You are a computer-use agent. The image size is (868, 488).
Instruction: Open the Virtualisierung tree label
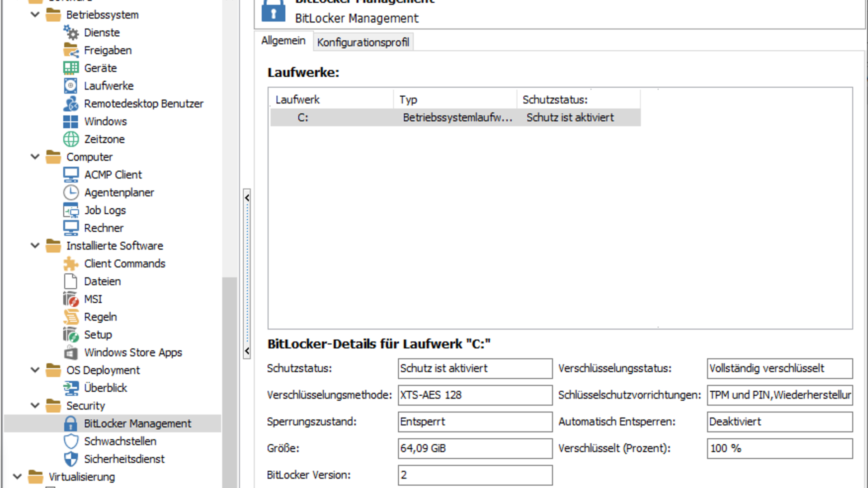click(82, 477)
